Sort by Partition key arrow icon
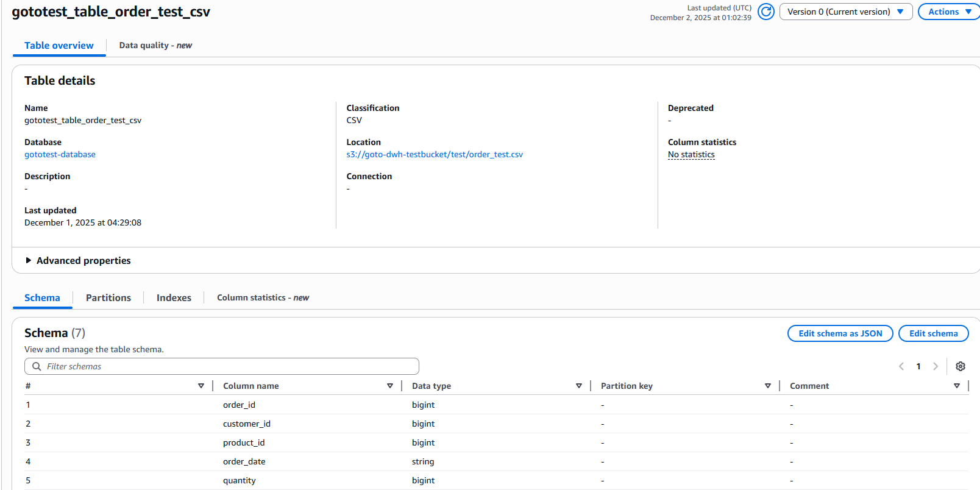 (x=768, y=386)
